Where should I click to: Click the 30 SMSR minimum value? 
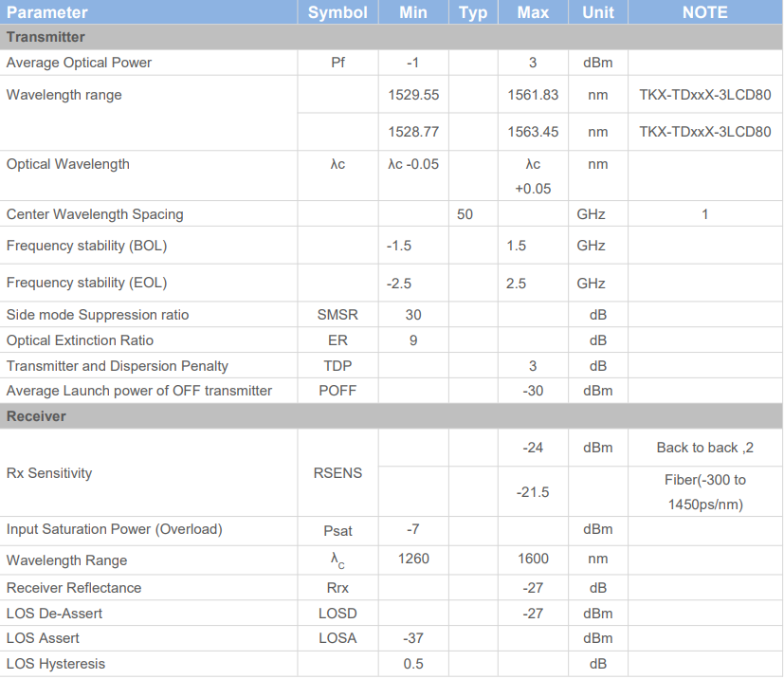(x=413, y=315)
